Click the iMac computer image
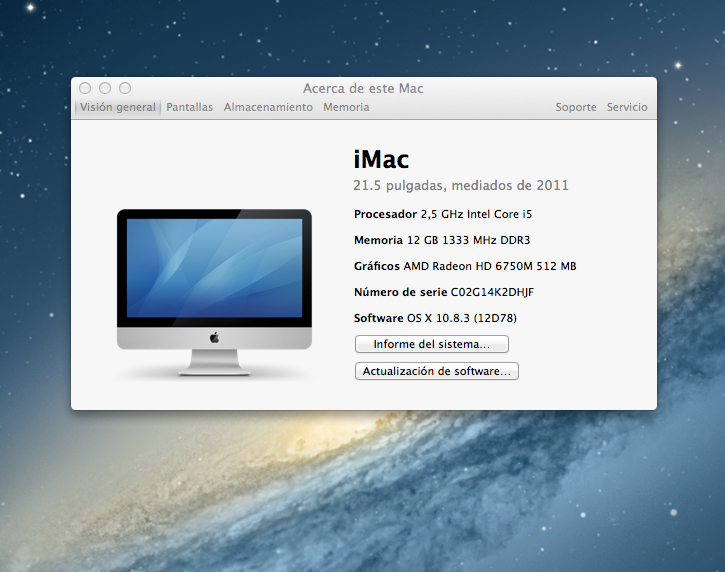725x572 pixels. 214,292
